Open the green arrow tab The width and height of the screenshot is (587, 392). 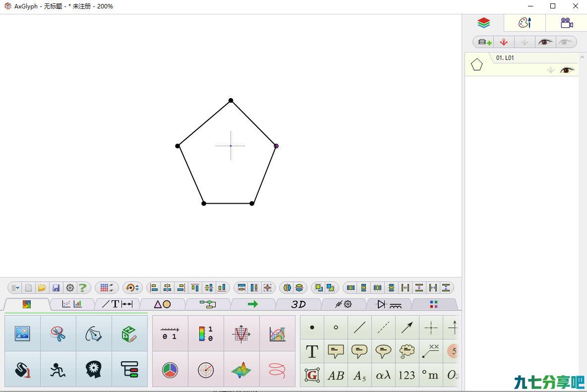pos(253,304)
